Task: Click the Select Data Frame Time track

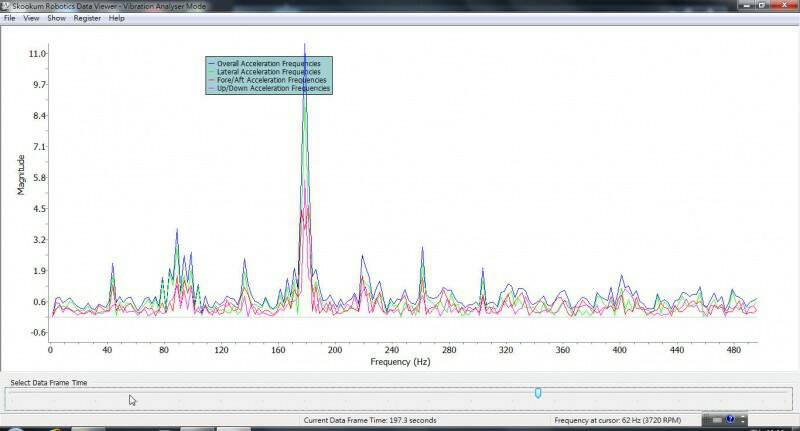Action: pyautogui.click(x=398, y=399)
